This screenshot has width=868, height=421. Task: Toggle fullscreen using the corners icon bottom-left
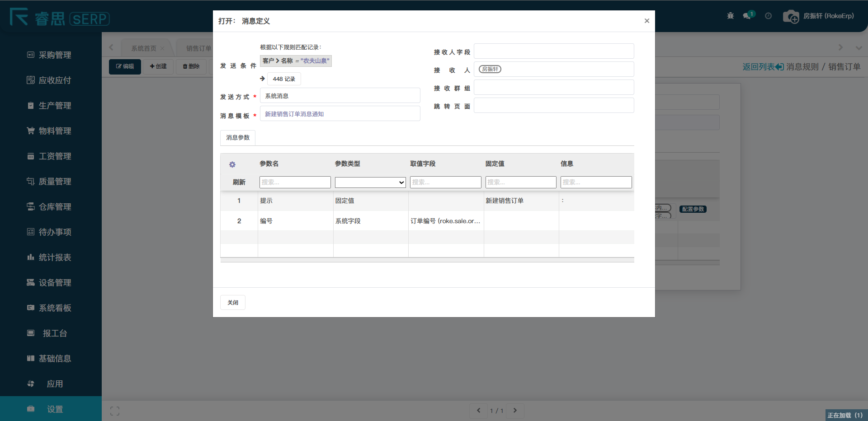pos(114,411)
